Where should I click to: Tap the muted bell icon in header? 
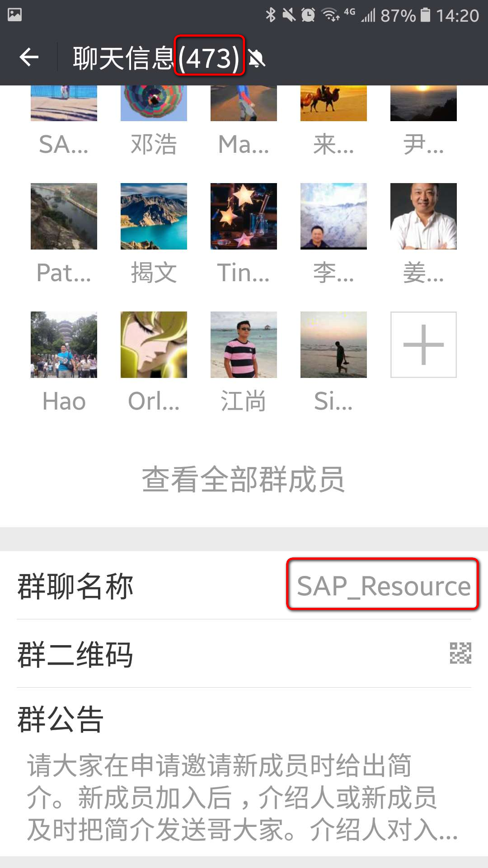tap(257, 59)
